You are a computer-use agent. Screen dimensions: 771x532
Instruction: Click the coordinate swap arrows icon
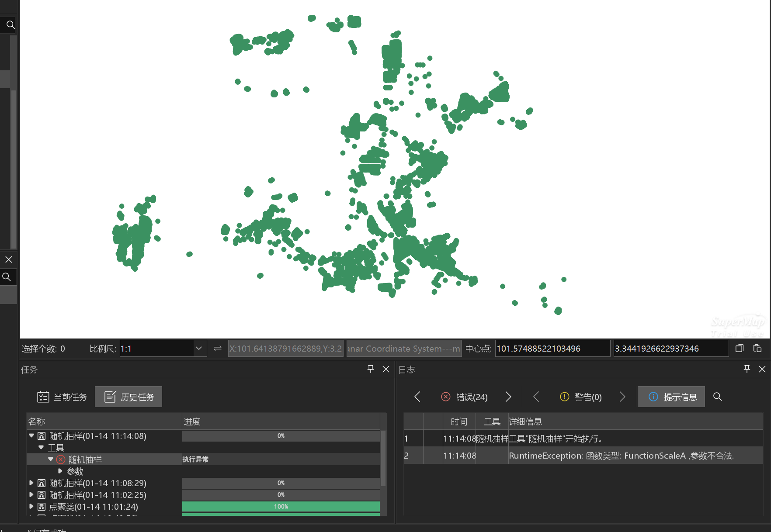point(218,348)
